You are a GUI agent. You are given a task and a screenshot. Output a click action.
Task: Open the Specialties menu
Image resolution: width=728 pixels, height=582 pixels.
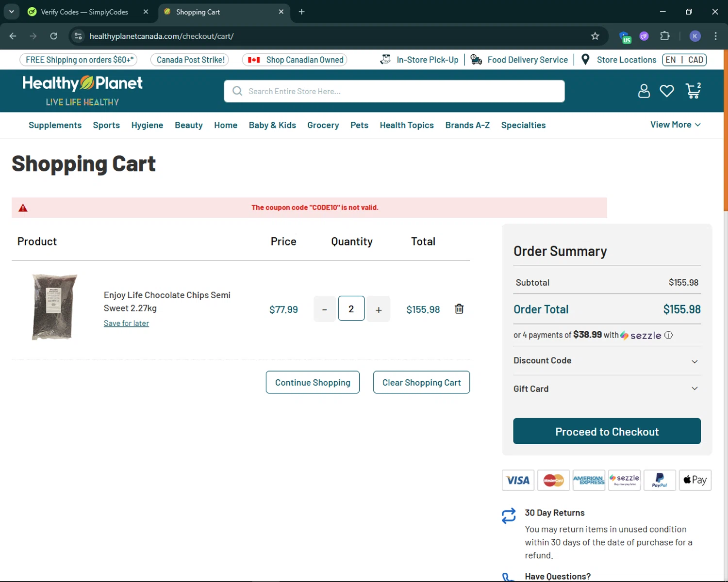click(x=523, y=125)
